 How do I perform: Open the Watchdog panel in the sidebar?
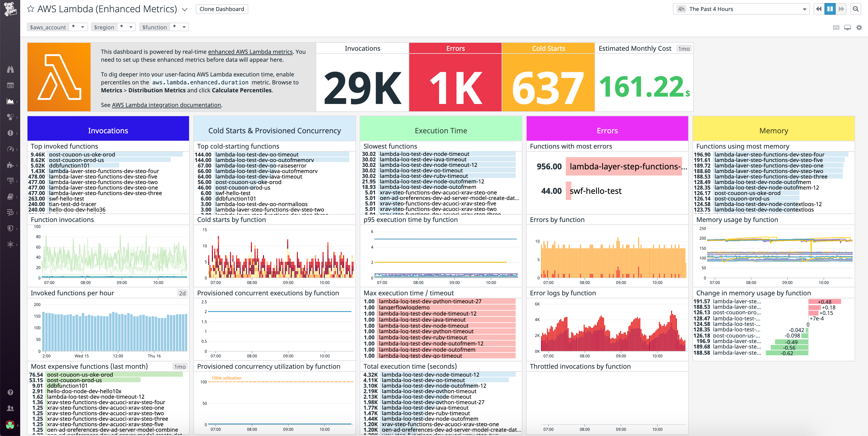10,69
